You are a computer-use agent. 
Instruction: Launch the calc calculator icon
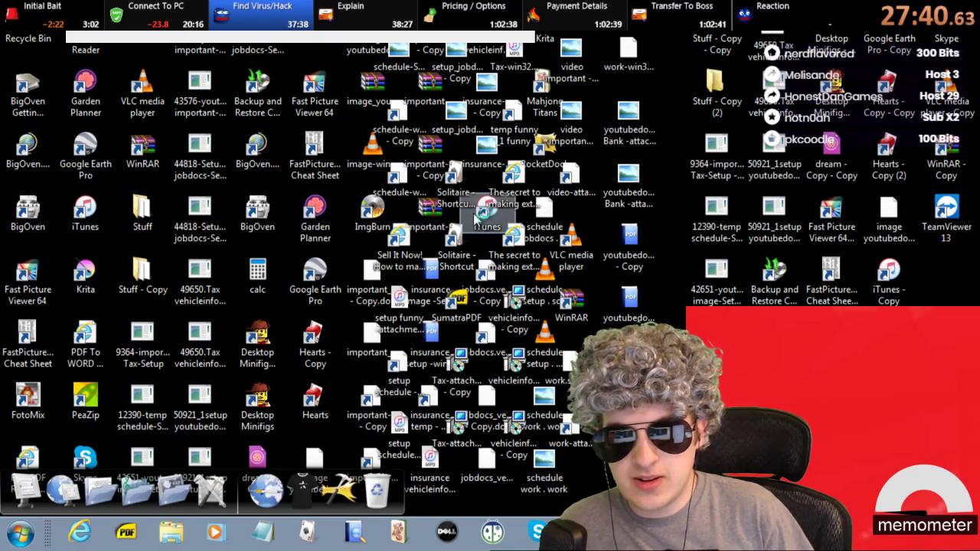point(257,277)
